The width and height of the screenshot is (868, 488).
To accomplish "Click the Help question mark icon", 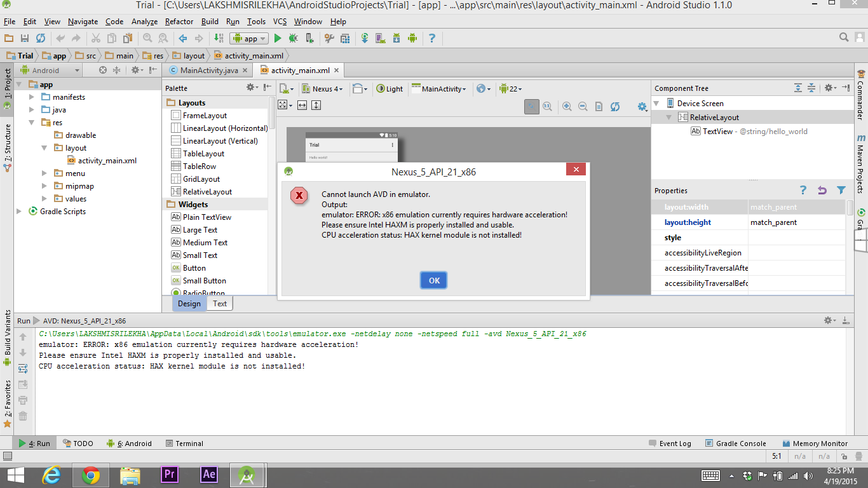I will click(432, 38).
